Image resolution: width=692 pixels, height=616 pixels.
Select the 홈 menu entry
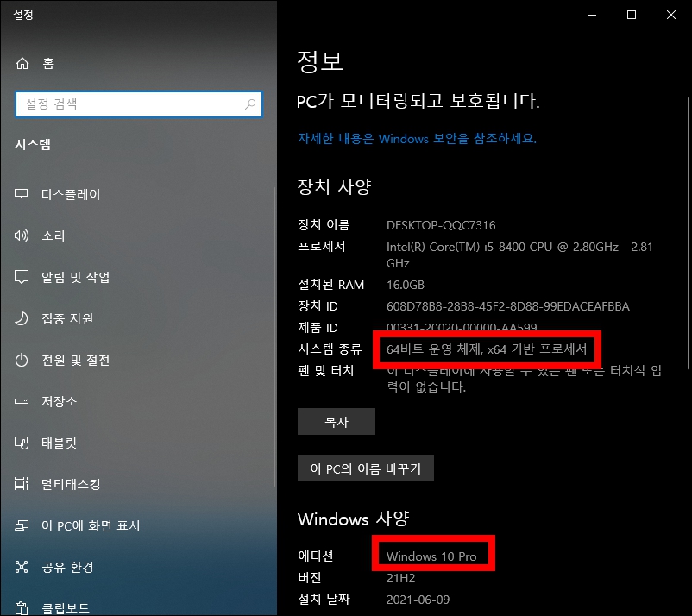[x=48, y=63]
